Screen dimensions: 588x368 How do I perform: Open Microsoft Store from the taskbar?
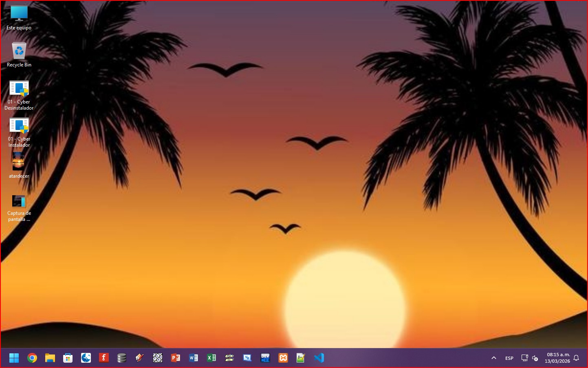(68, 358)
